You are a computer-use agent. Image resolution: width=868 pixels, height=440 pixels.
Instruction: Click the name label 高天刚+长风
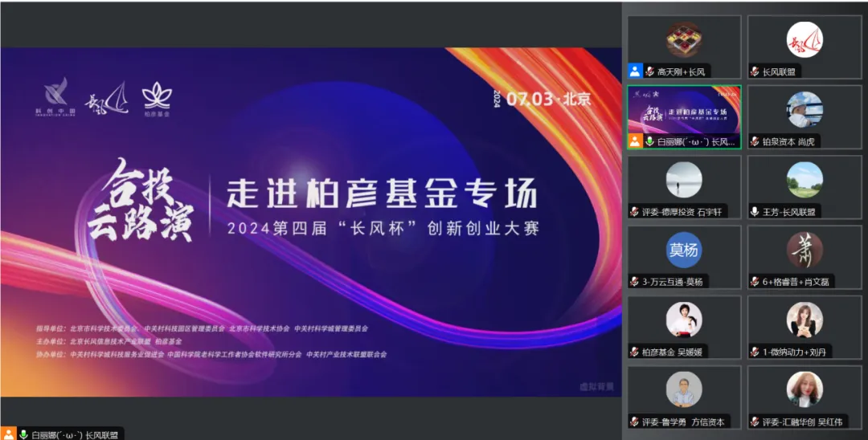pos(681,71)
